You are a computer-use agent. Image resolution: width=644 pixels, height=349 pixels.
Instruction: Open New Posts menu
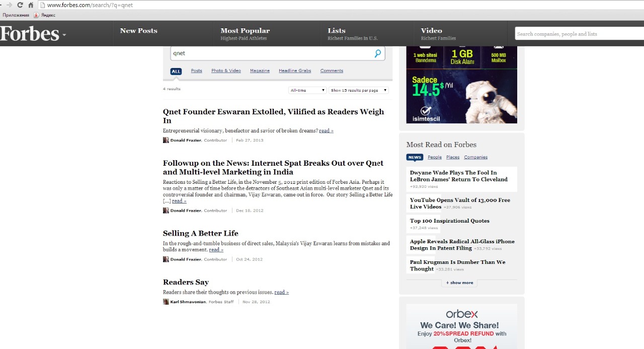tap(138, 31)
